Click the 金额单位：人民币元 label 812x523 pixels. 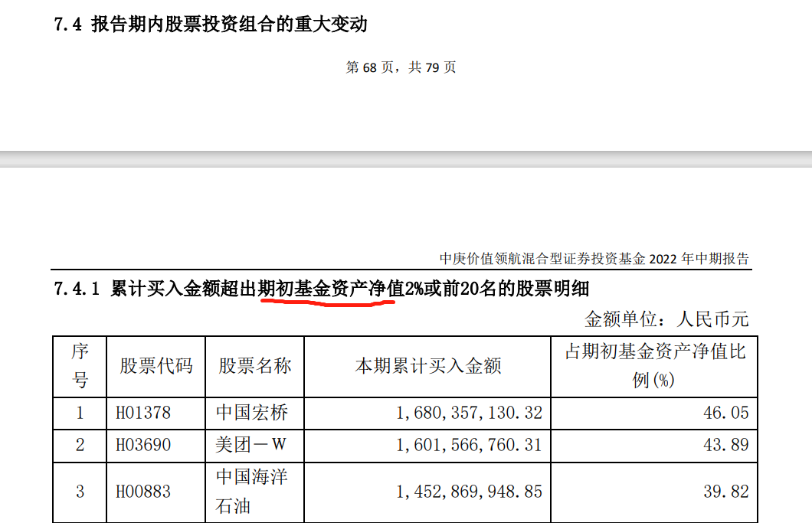666,319
